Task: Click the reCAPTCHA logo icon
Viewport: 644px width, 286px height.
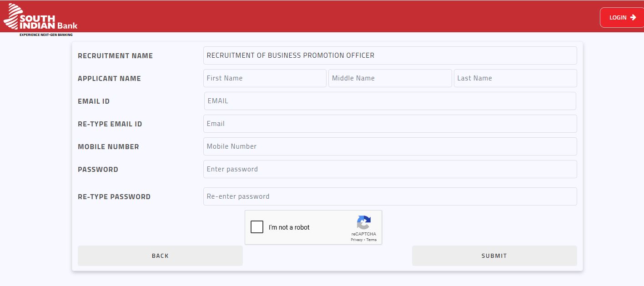Action: [x=363, y=223]
